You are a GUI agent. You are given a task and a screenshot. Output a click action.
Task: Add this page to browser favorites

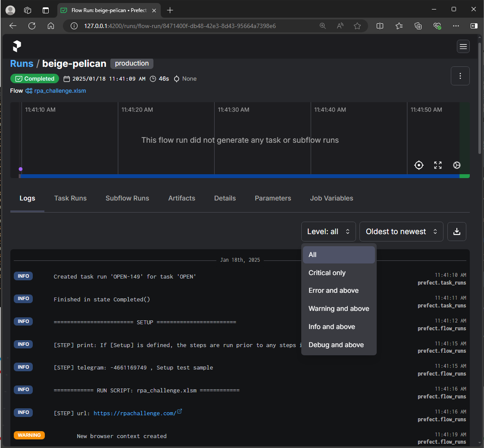tap(357, 26)
